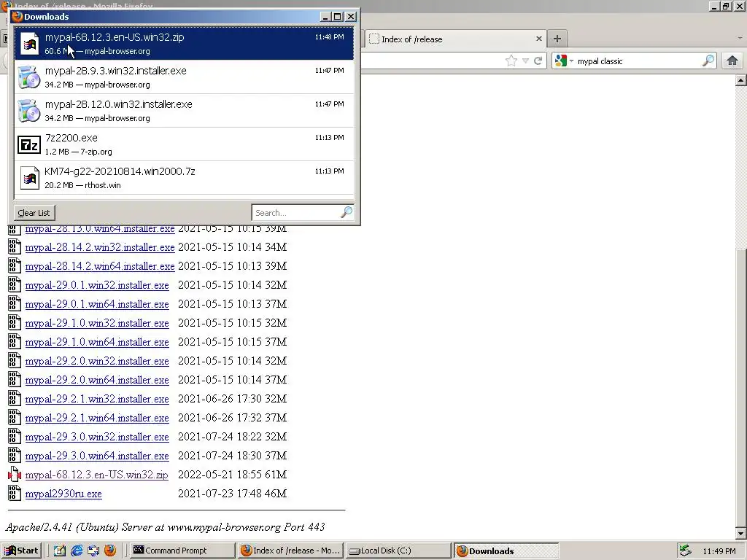747x560 pixels.
Task: Launch Firefox from quick launch bar
Action: [x=110, y=551]
